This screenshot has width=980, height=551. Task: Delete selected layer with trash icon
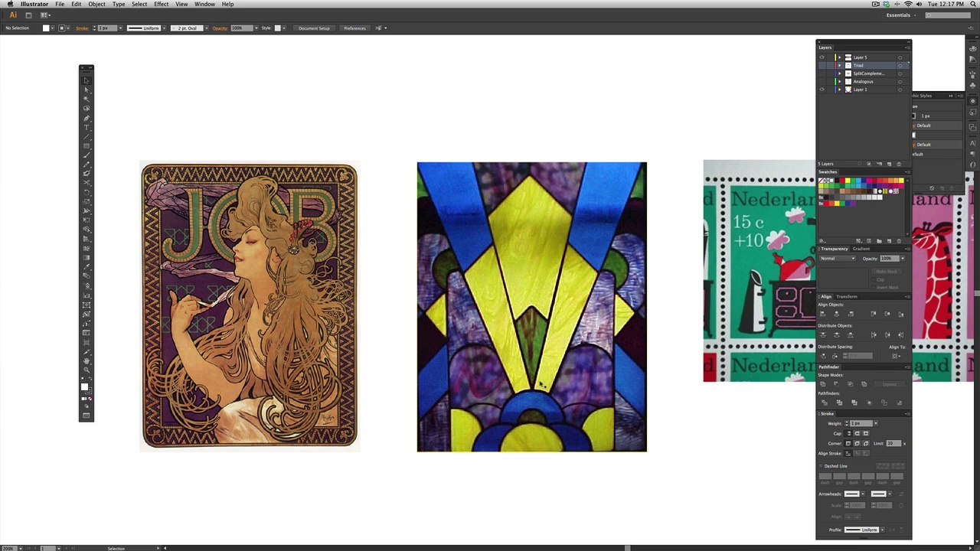[898, 164]
